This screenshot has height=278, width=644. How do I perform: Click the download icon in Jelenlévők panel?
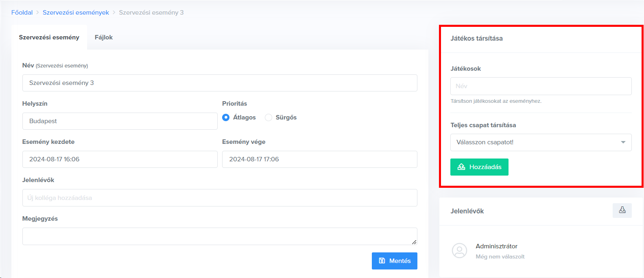pos(622,210)
